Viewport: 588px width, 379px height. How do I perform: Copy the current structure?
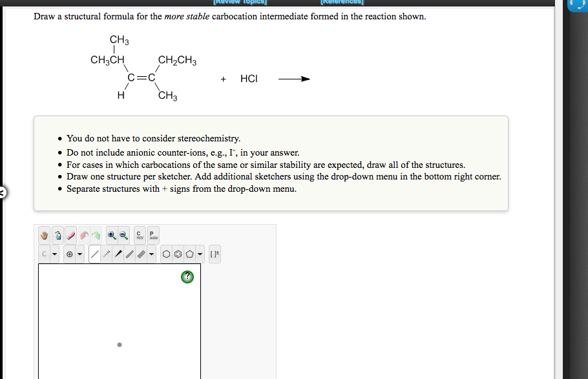tap(139, 235)
